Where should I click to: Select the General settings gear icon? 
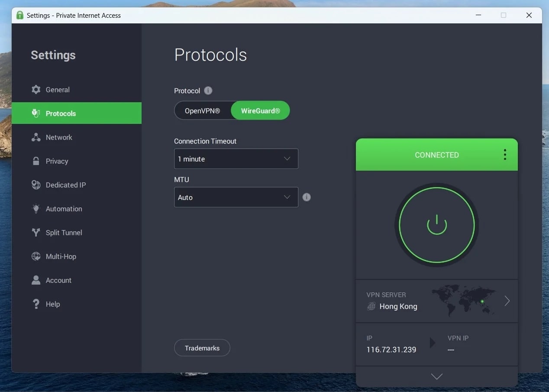36,90
